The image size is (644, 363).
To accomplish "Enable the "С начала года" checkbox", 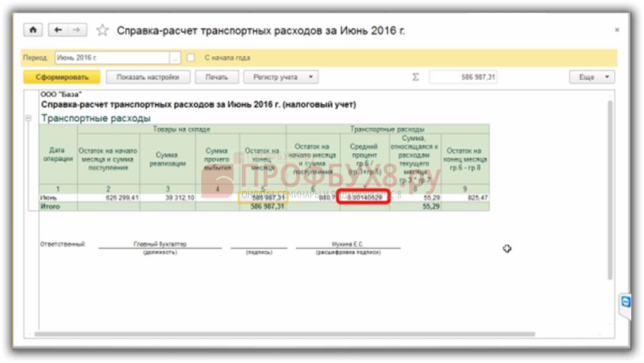I will [x=191, y=57].
